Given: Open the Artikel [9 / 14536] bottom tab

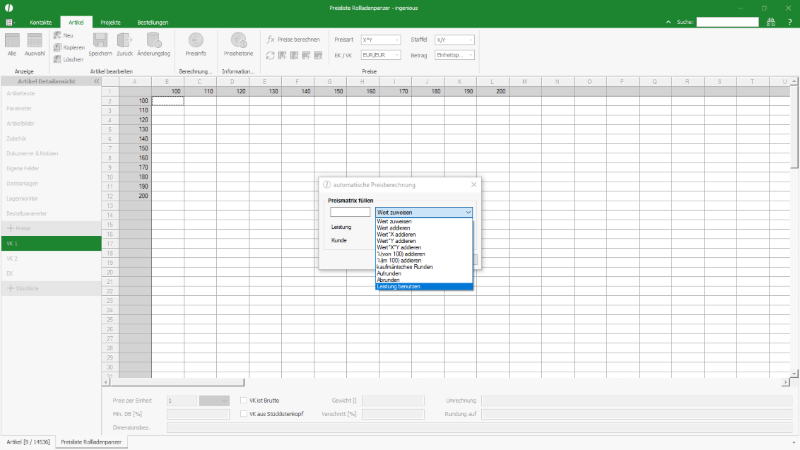Looking at the screenshot, I should (28, 442).
